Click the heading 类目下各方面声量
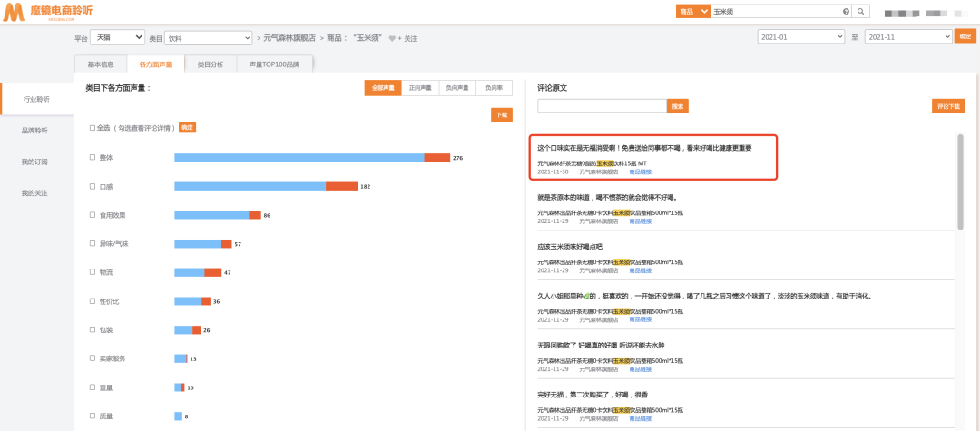 (x=118, y=88)
